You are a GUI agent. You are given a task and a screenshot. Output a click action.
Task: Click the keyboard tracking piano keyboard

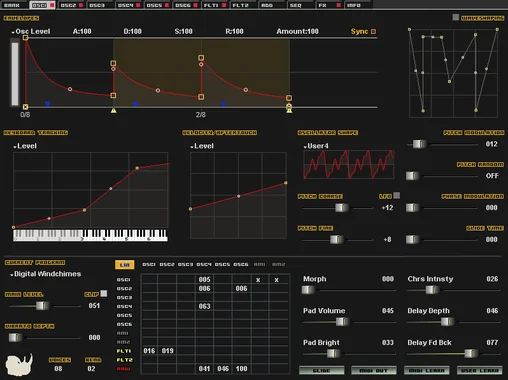tap(90, 235)
